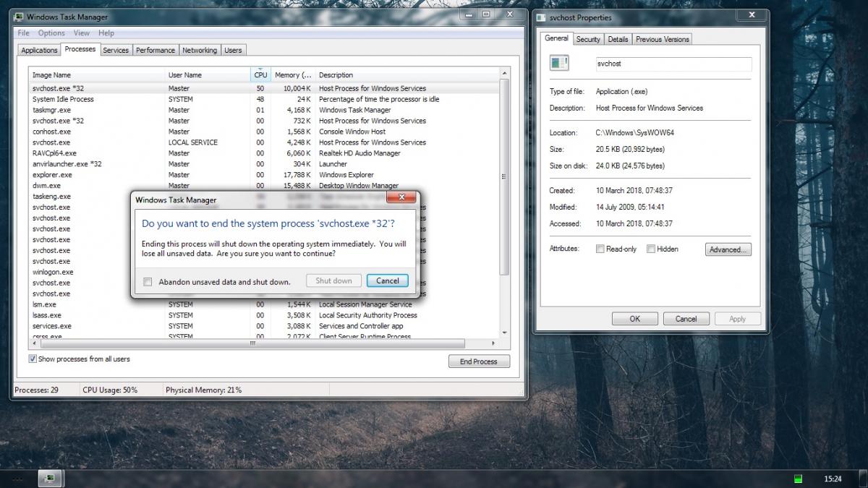Open the Previous Versions tab

pos(663,40)
